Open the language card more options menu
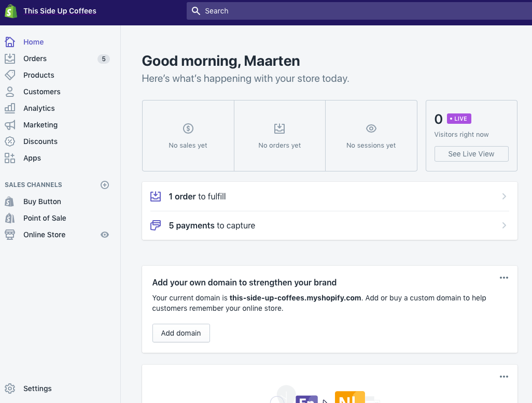This screenshot has height=403, width=532. coord(504,377)
